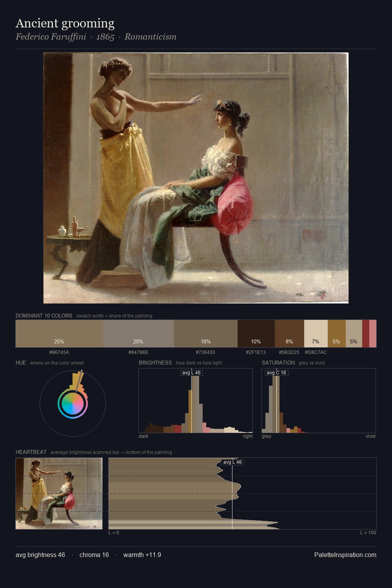Click 'where on the color wheel' caption
This screenshot has width=392, height=588.
point(57,363)
